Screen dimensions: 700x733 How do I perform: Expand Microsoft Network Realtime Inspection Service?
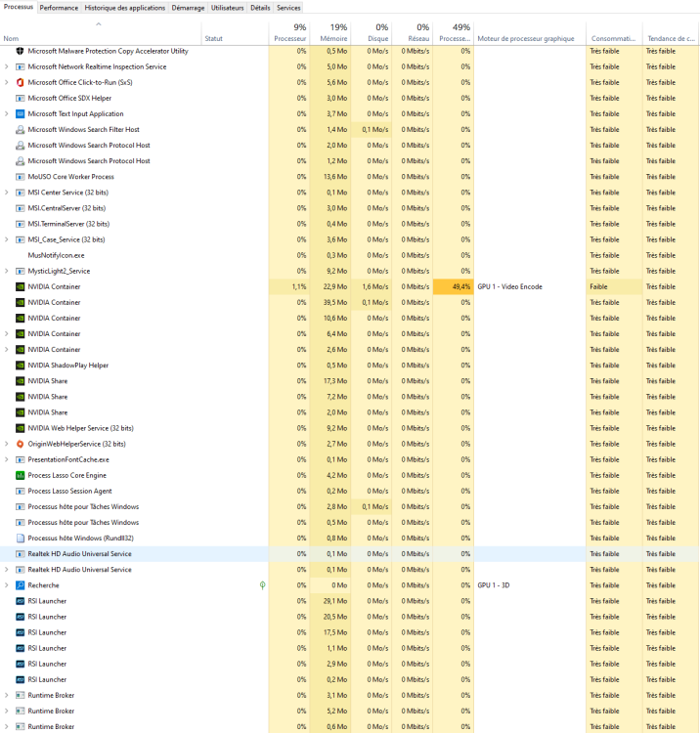[7, 66]
